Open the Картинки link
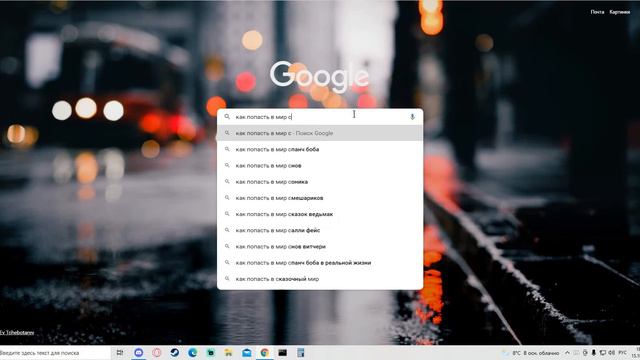Image resolution: width=640 pixels, height=360 pixels. (620, 12)
